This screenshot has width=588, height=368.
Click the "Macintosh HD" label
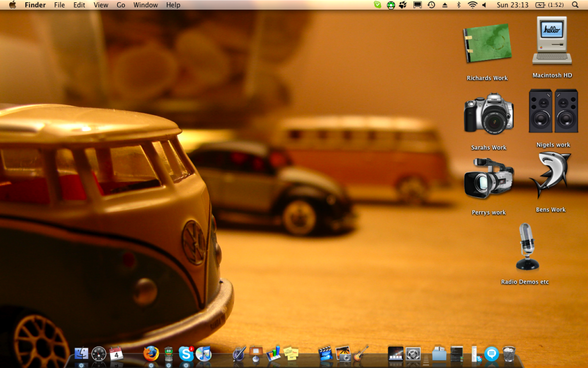pyautogui.click(x=552, y=75)
